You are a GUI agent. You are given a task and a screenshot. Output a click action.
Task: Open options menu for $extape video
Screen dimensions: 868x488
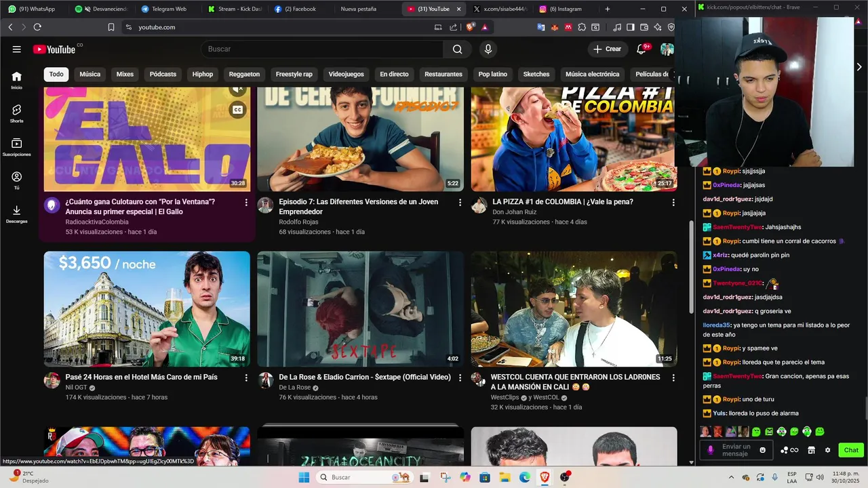460,378
